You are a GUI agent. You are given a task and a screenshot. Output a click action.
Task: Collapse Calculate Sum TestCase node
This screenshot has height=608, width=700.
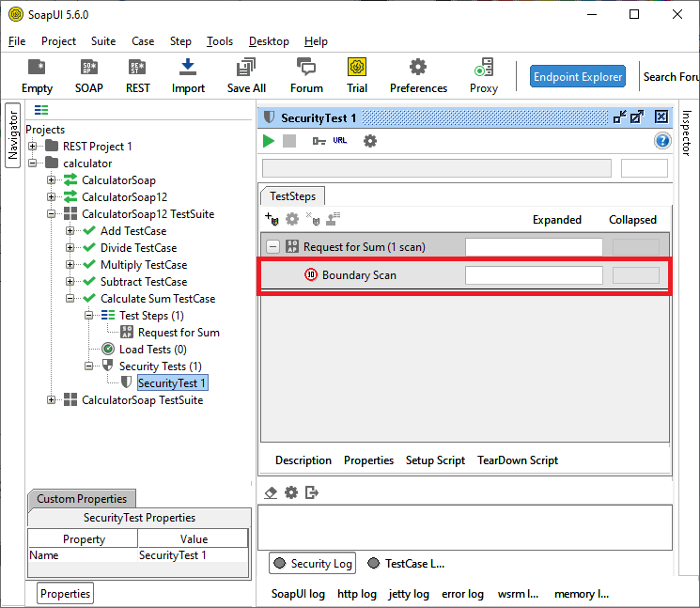point(70,298)
